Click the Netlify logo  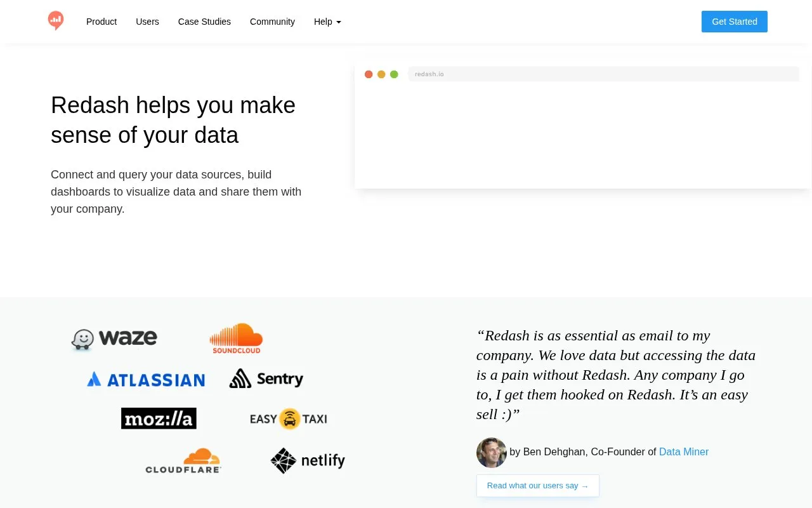click(x=308, y=460)
